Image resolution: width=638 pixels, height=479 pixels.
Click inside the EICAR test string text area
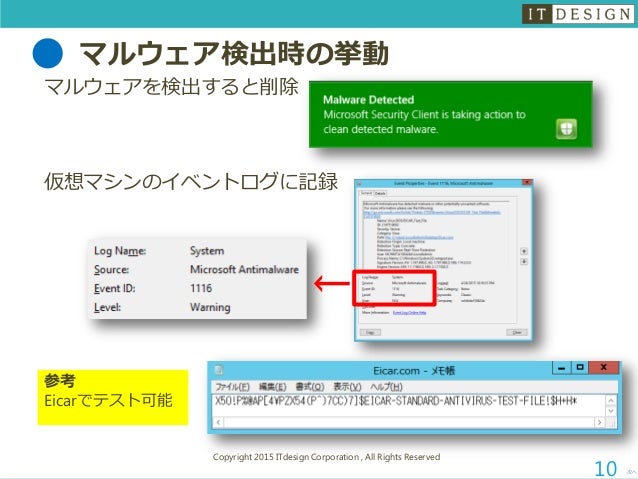click(409, 406)
